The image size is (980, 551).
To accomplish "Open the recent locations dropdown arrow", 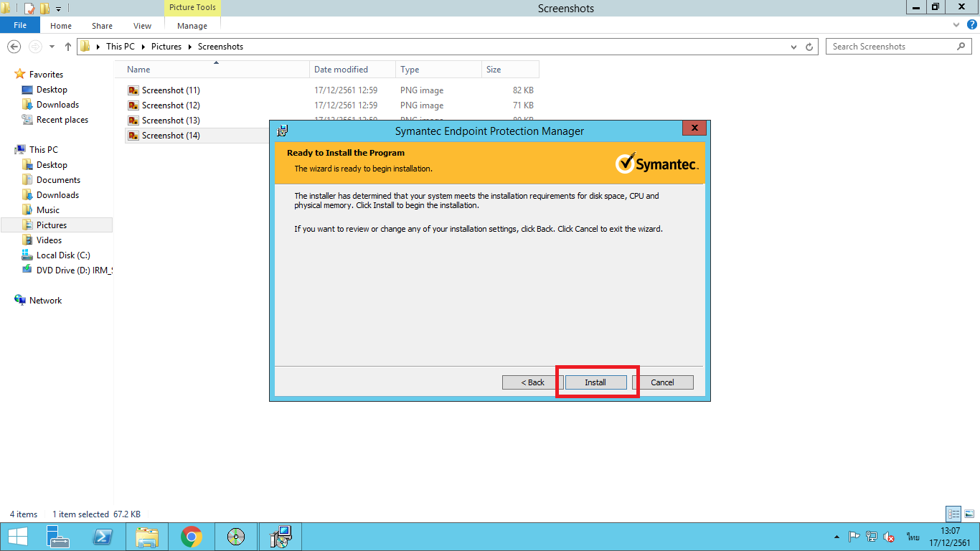I will coord(52,47).
